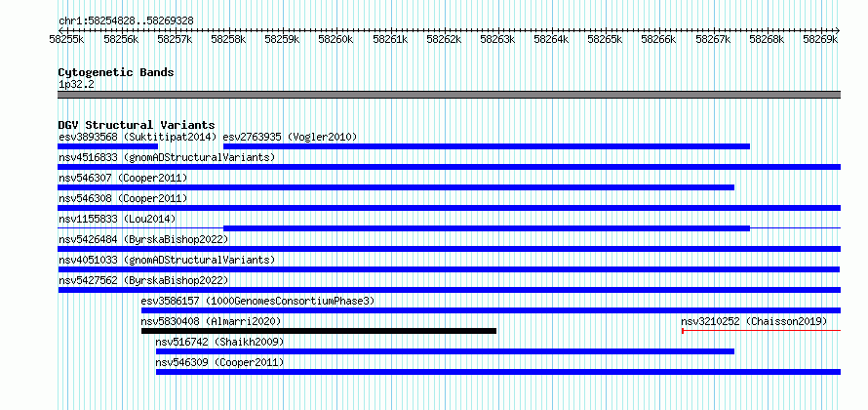The image size is (868, 410).
Task: Click the blue bar under nsv5426484
Action: [449, 249]
